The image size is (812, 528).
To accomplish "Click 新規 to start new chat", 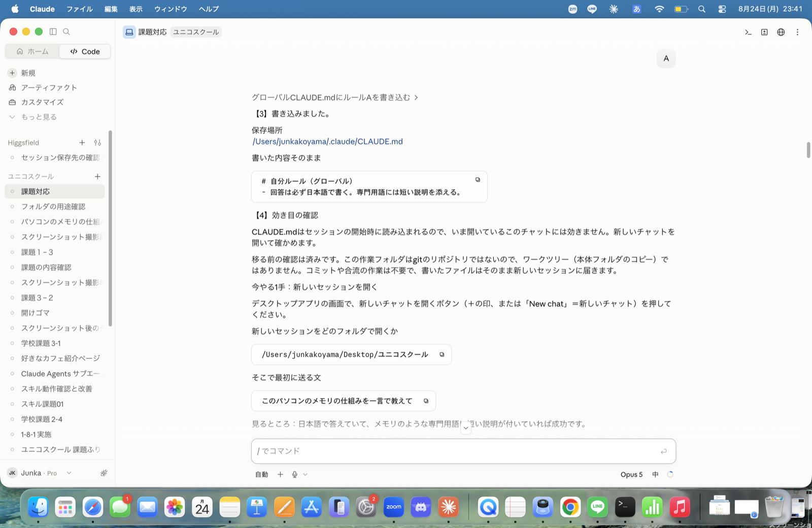I will [x=28, y=73].
